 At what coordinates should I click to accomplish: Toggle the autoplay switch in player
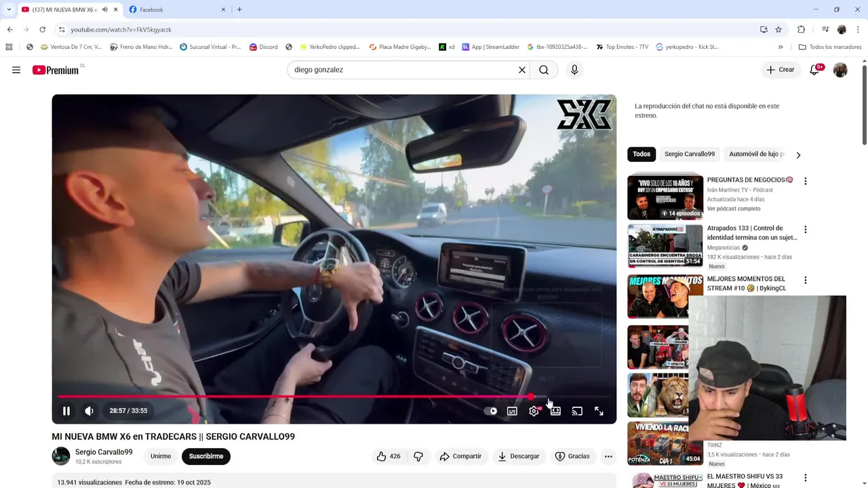tap(490, 411)
